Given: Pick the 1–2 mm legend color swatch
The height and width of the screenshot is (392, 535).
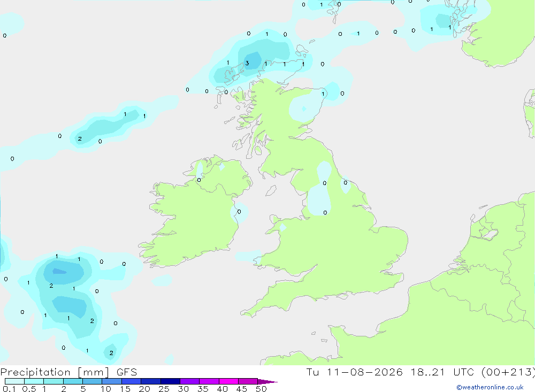Looking at the screenshot, I should point(53,381).
